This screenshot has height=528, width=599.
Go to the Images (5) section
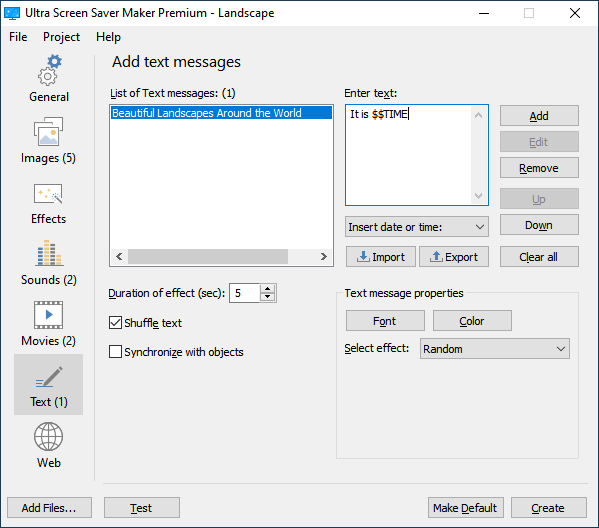(49, 140)
